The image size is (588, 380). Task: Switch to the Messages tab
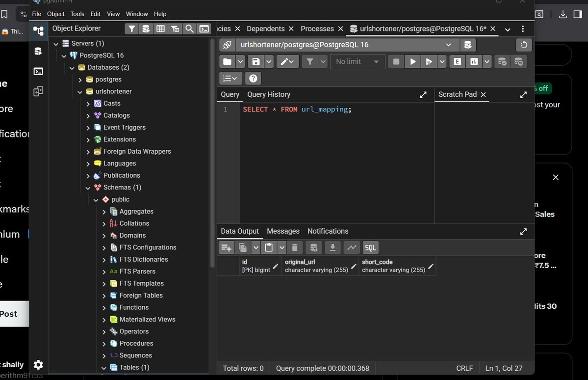[x=283, y=231]
